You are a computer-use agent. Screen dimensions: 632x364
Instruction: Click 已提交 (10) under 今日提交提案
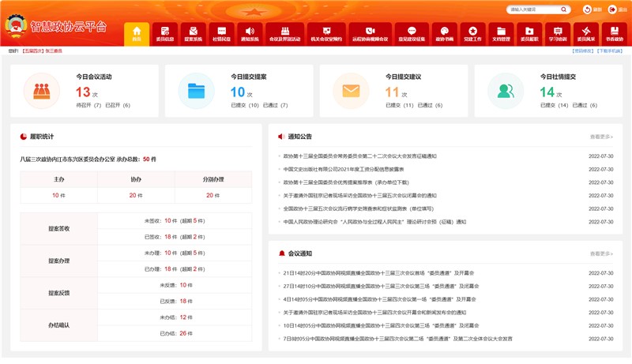[x=245, y=105]
